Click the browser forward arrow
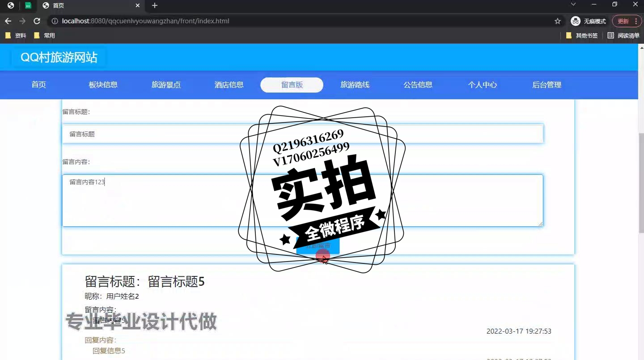The height and width of the screenshot is (360, 644). point(22,21)
